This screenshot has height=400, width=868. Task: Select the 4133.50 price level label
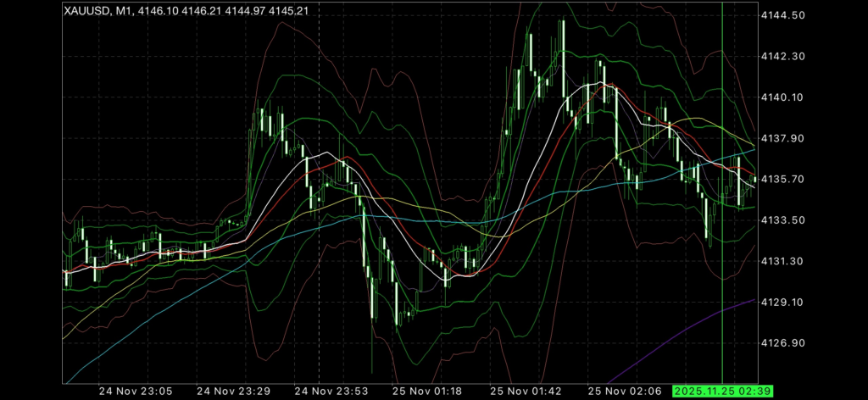coord(783,220)
